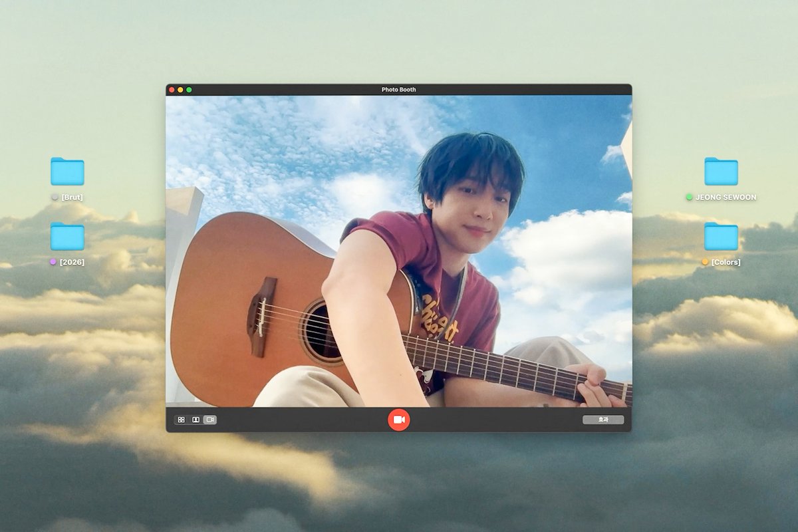The height and width of the screenshot is (532, 798).
Task: Open the JEONG SEWOON desktop folder
Action: point(721,172)
